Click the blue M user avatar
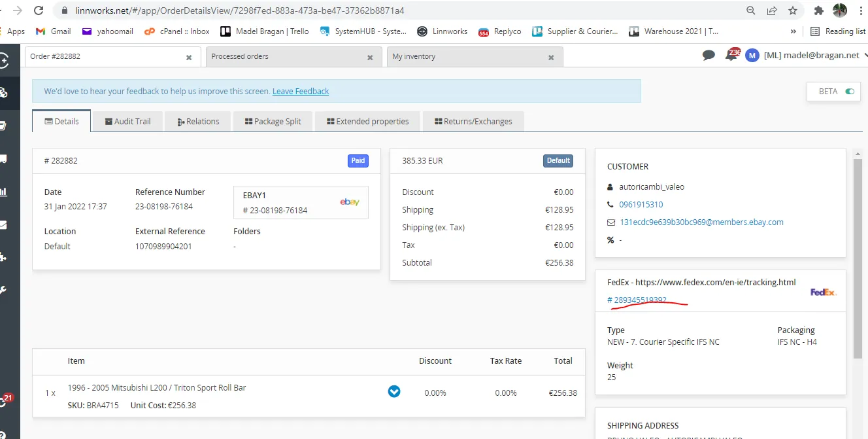The height and width of the screenshot is (439, 868). pos(752,56)
